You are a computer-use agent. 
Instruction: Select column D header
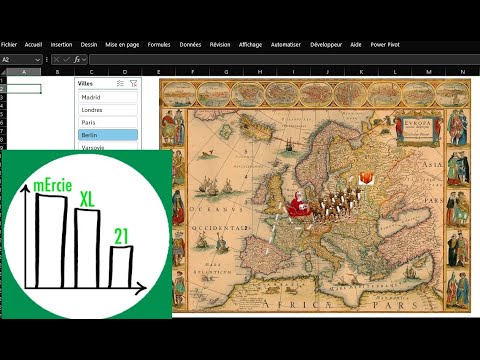(x=125, y=72)
